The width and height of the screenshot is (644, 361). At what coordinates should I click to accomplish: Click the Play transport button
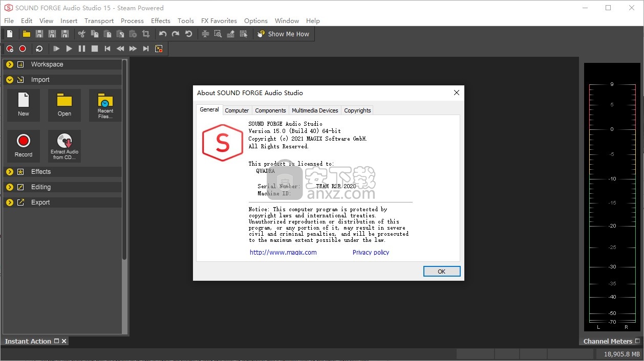[x=69, y=49]
